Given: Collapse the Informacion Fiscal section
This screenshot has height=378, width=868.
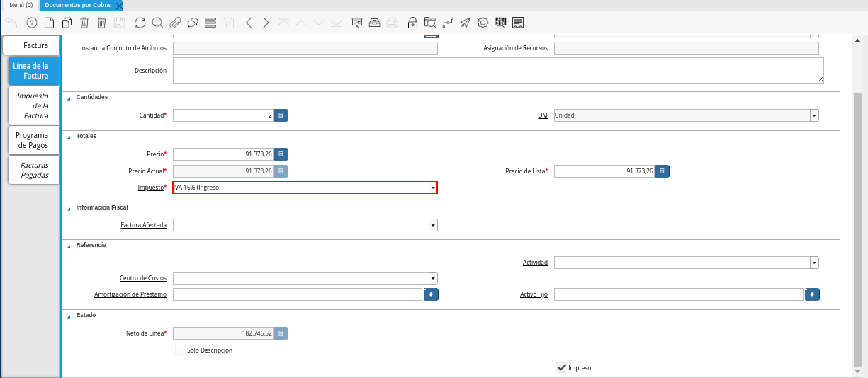Looking at the screenshot, I should (x=69, y=210).
